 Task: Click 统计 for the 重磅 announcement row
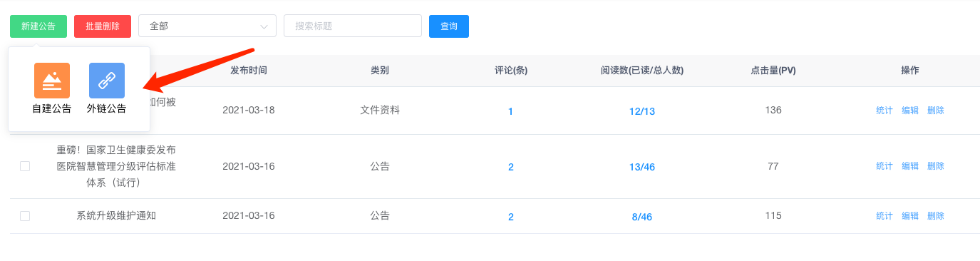click(x=884, y=166)
